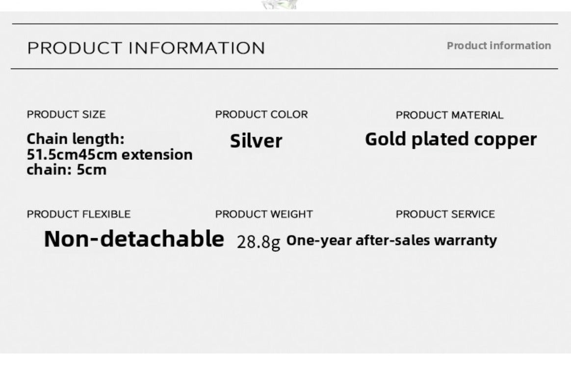Click the divider line below the heading
571x392 pixels.
tap(285, 69)
